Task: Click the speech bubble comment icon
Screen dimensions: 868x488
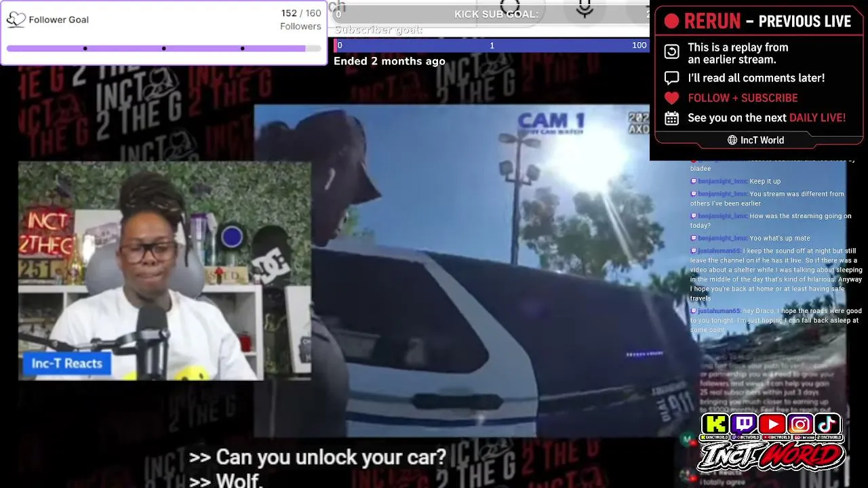Action: 671,78
